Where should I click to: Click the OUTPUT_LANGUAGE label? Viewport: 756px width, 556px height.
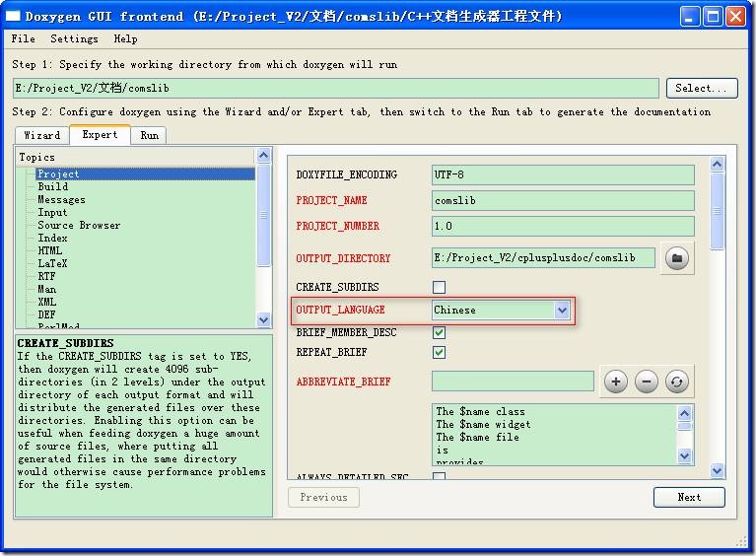coord(340,310)
